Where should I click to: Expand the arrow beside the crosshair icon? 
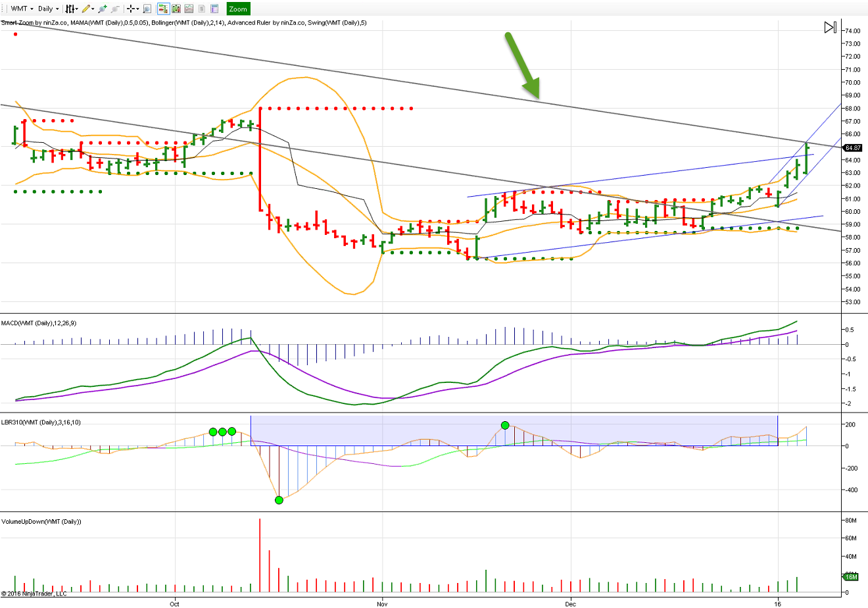[x=138, y=9]
